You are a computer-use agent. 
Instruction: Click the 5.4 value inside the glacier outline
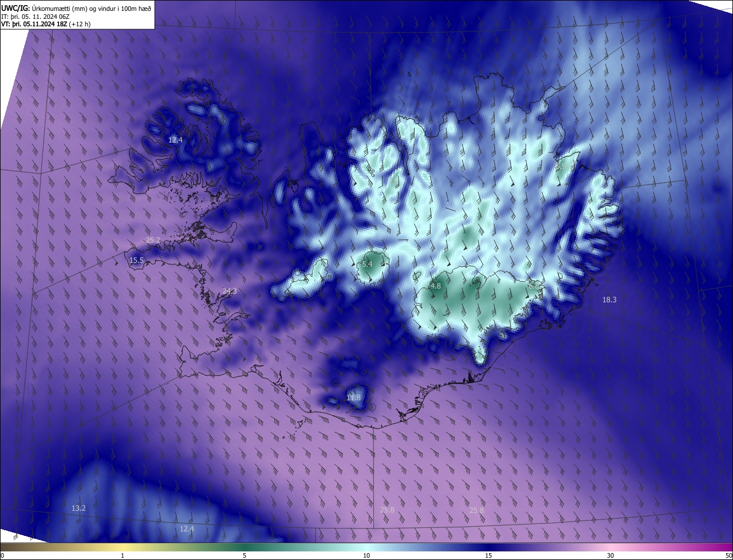(x=368, y=264)
